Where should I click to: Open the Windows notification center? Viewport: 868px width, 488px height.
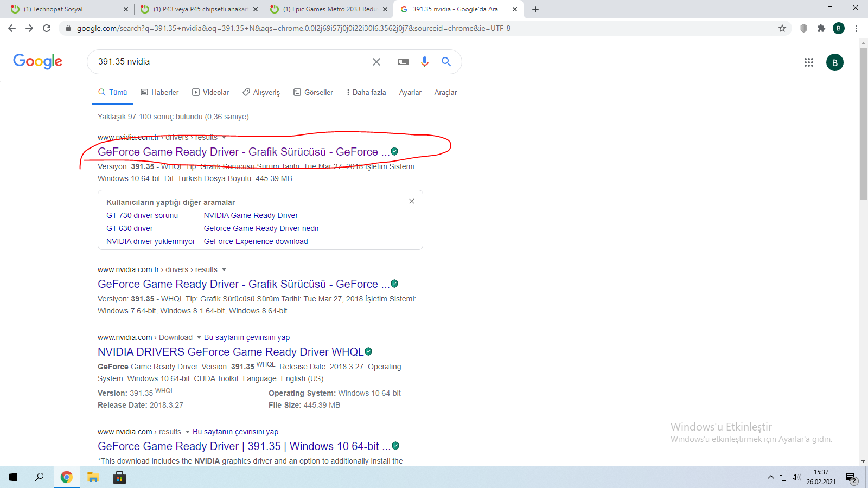pyautogui.click(x=851, y=478)
